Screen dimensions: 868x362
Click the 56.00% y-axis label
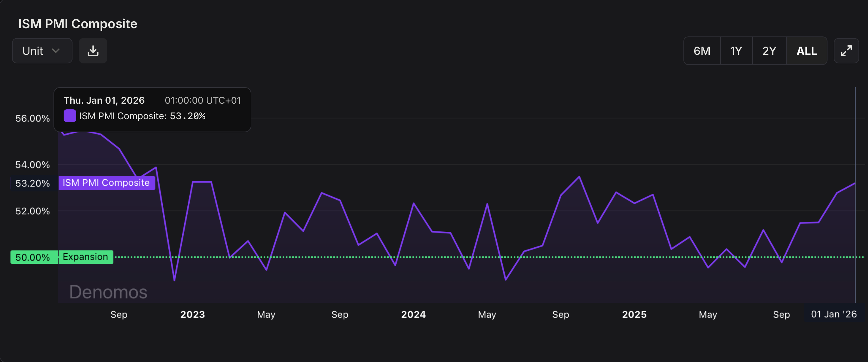coord(33,119)
